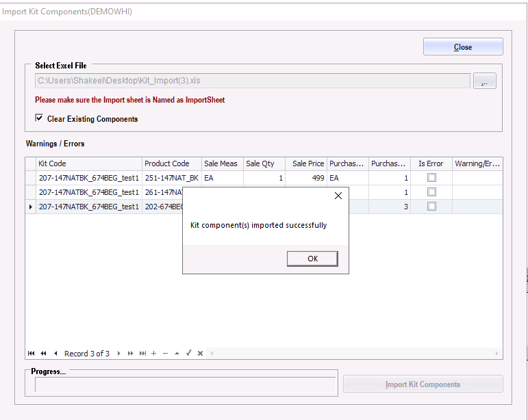Cancel edit with navigator X icon
Viewport: 528px width, 420px height.
click(200, 354)
